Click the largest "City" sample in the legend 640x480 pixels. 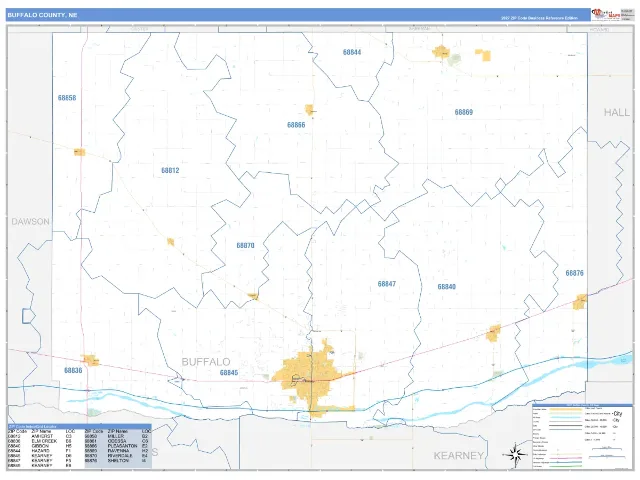click(618, 414)
